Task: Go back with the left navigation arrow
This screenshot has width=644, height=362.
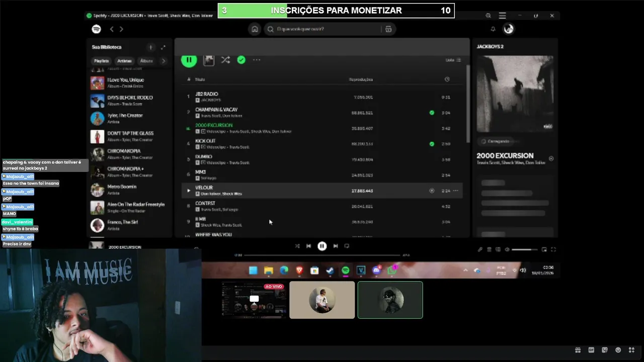Action: point(112,29)
